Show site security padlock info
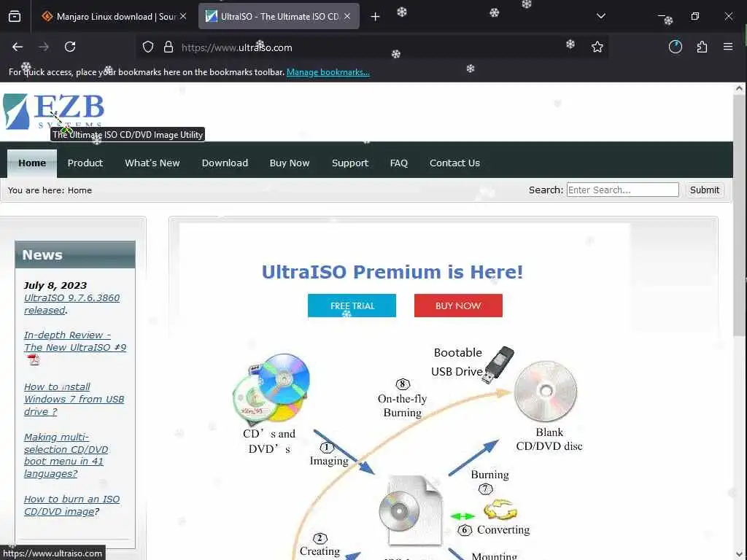Screen dimensions: 747x560 [x=169, y=47]
